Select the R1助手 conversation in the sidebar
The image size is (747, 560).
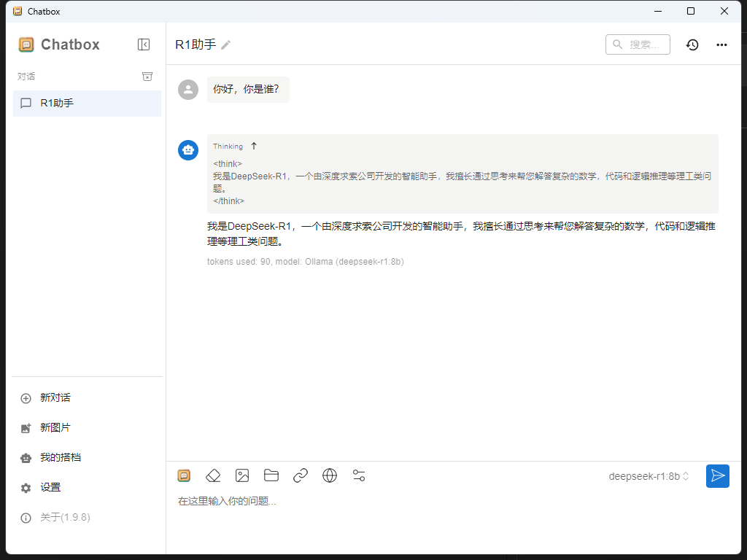point(88,104)
